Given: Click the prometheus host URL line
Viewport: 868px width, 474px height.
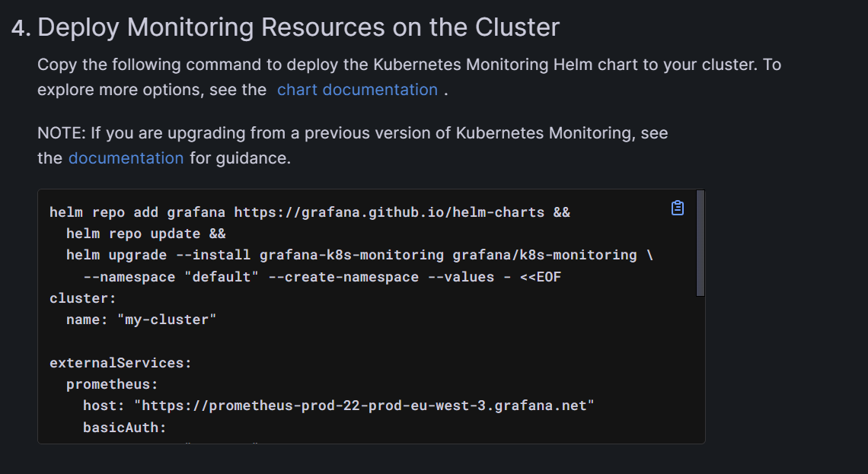Looking at the screenshot, I should (x=338, y=406).
